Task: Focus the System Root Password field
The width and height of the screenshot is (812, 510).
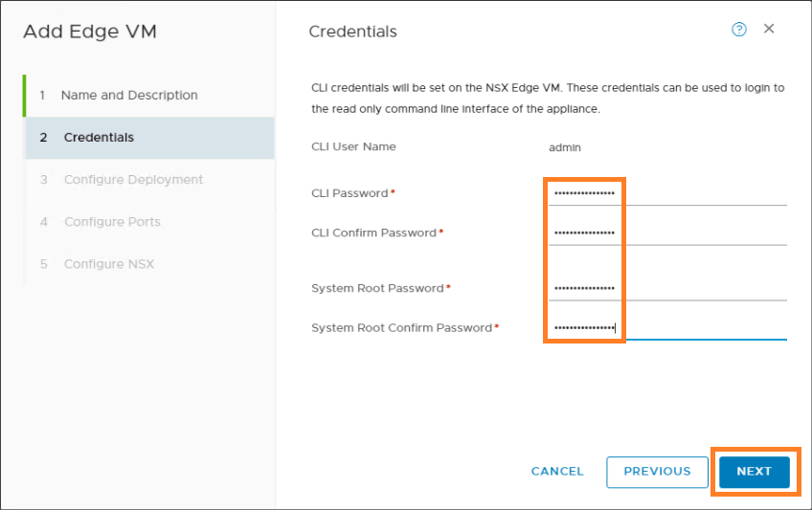Action: coord(667,288)
